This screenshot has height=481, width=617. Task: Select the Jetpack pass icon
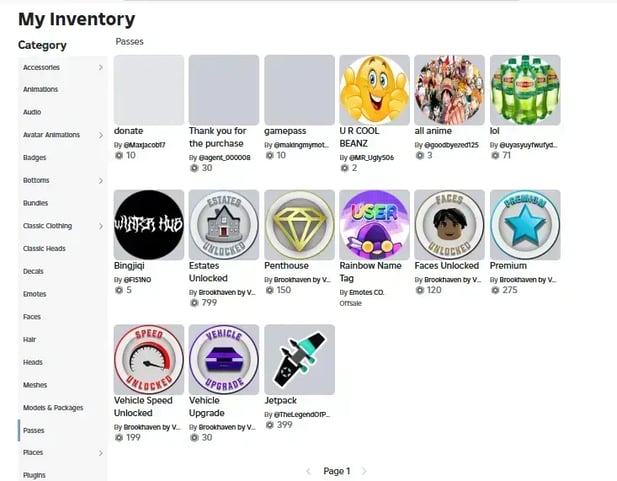pyautogui.click(x=299, y=359)
